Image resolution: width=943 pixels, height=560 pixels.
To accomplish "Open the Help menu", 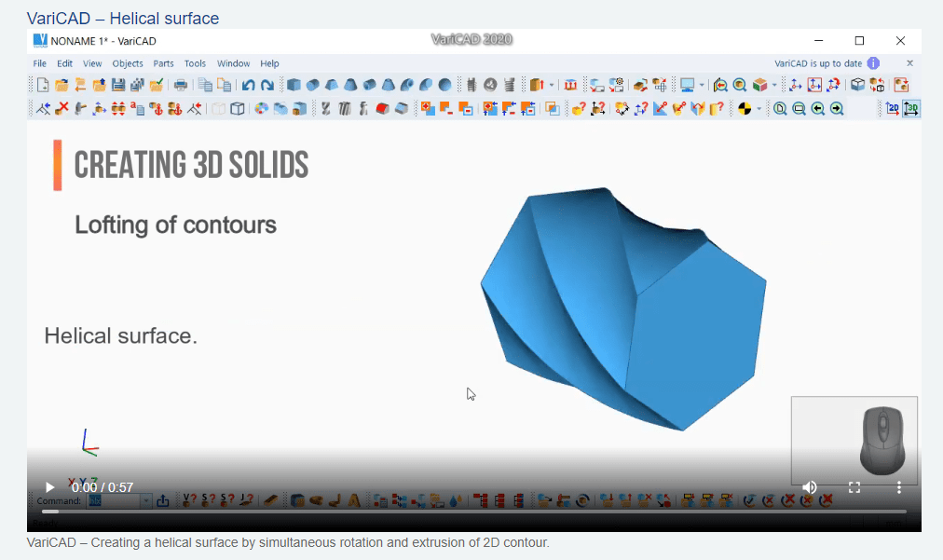I will (x=269, y=63).
